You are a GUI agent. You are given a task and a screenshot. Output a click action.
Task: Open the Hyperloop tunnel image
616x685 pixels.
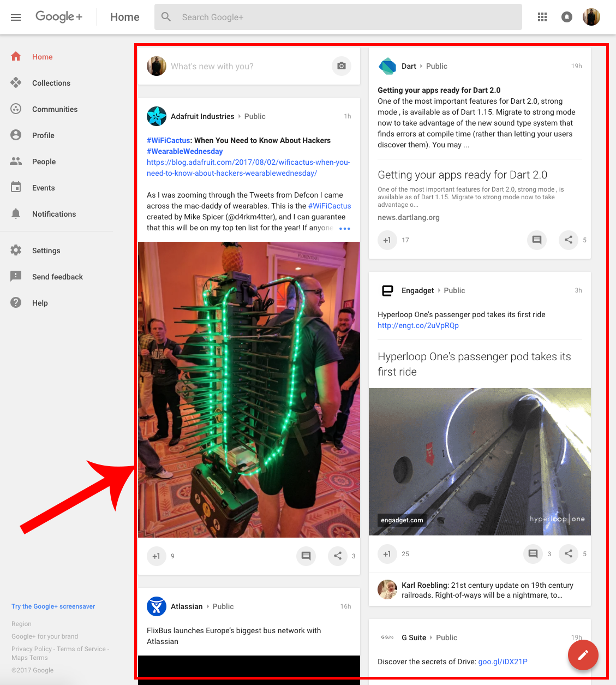[x=480, y=462]
